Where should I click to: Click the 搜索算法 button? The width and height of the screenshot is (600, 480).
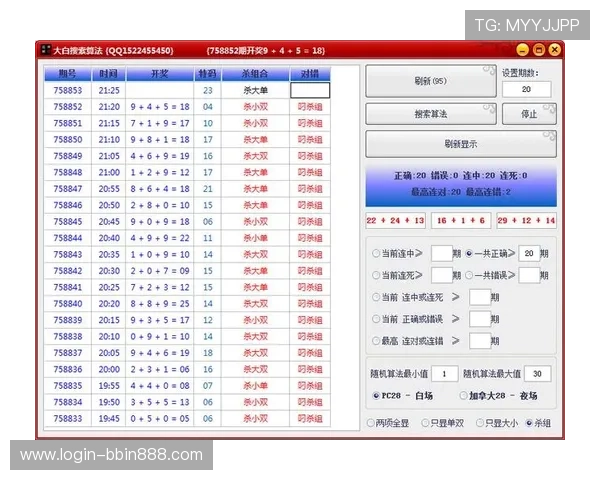[431, 114]
